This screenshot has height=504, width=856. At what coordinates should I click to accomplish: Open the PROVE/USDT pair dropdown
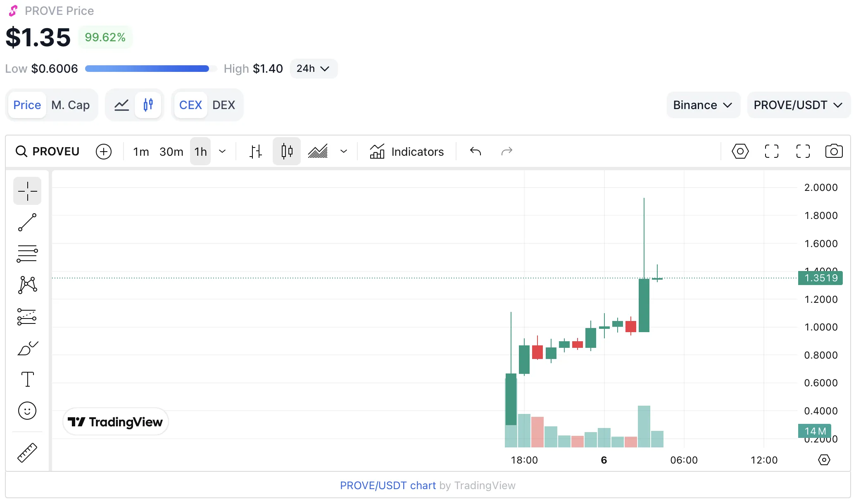pyautogui.click(x=798, y=105)
